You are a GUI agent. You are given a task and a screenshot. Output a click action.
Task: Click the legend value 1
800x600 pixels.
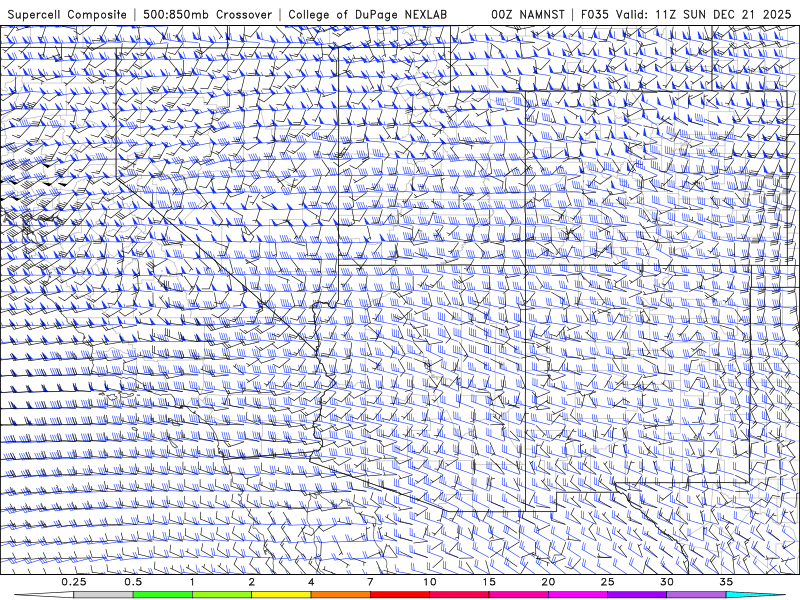point(192,582)
